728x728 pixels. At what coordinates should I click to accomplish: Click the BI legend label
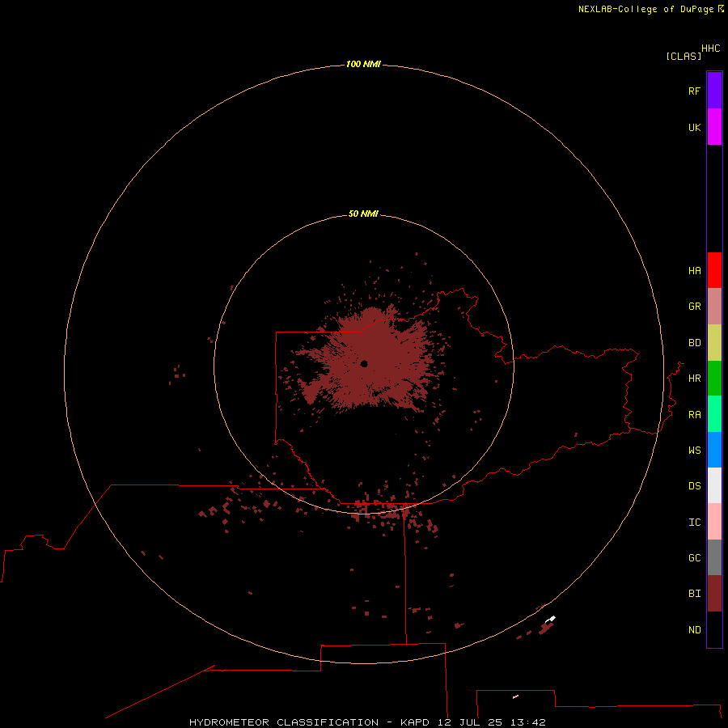[694, 594]
